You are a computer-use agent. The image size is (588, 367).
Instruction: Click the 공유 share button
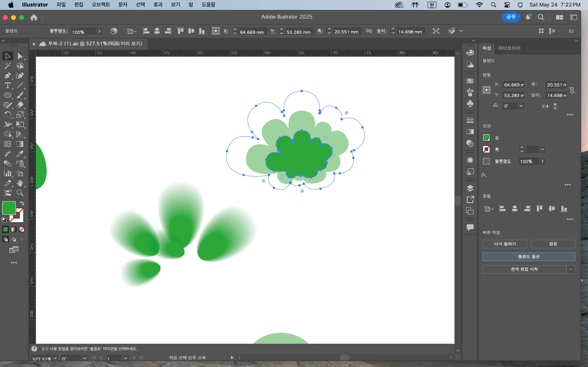(x=511, y=17)
